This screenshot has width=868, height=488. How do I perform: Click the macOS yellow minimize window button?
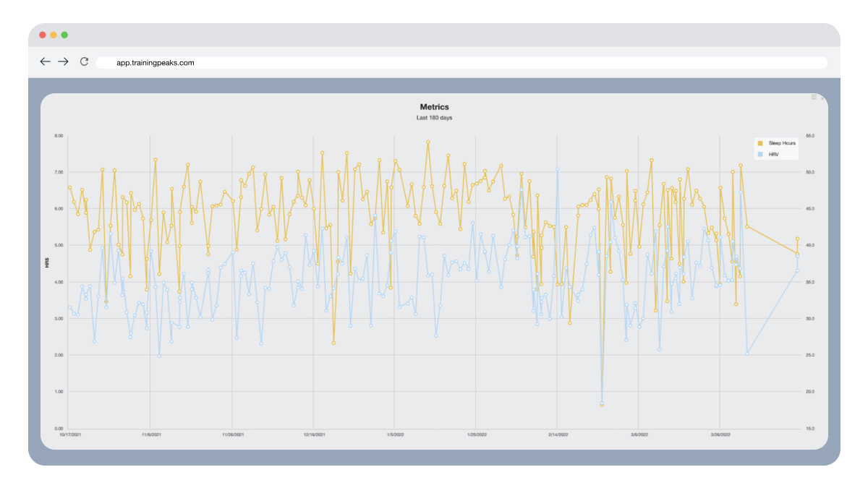coord(54,35)
